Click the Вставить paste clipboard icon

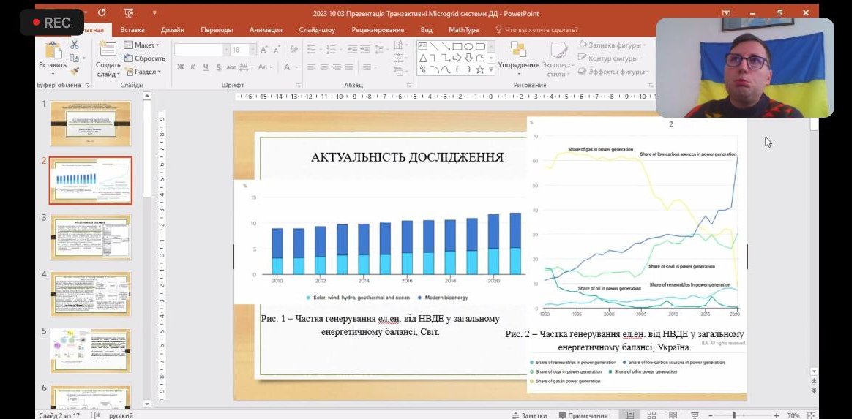(x=53, y=51)
